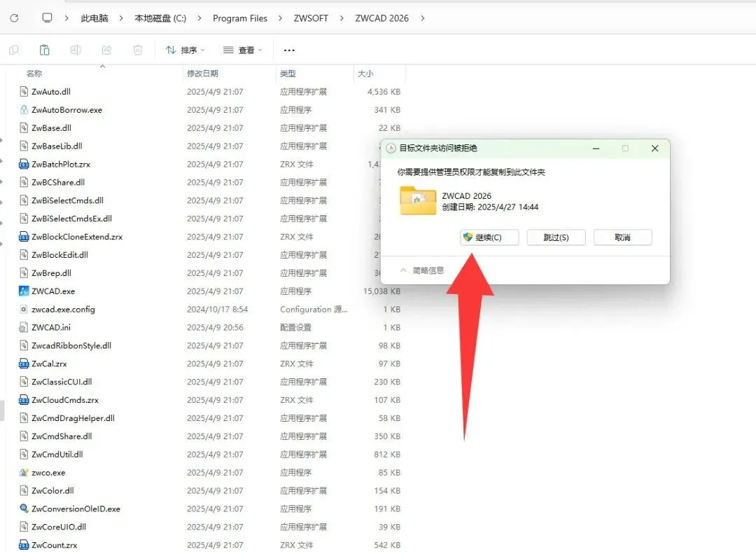Viewport: 756px width, 552px height.
Task: Select the ZwCloudCmds.zrx file icon
Action: click(24, 400)
